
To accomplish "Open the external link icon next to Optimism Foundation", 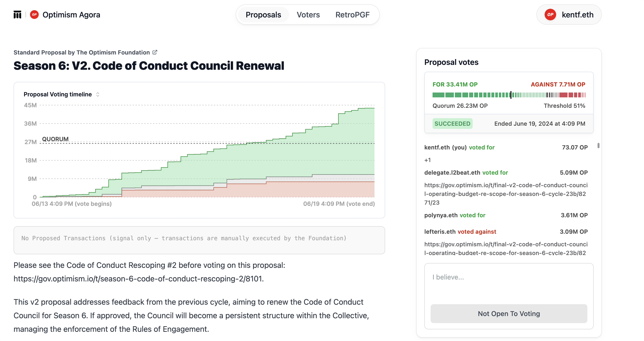I will 155,52.
